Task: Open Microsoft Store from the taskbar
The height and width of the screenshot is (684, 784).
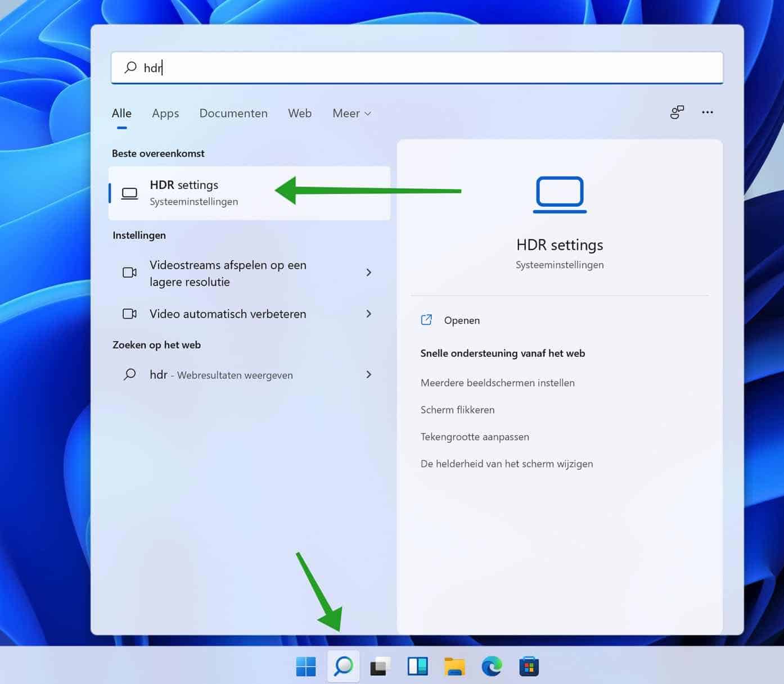Action: click(529, 667)
